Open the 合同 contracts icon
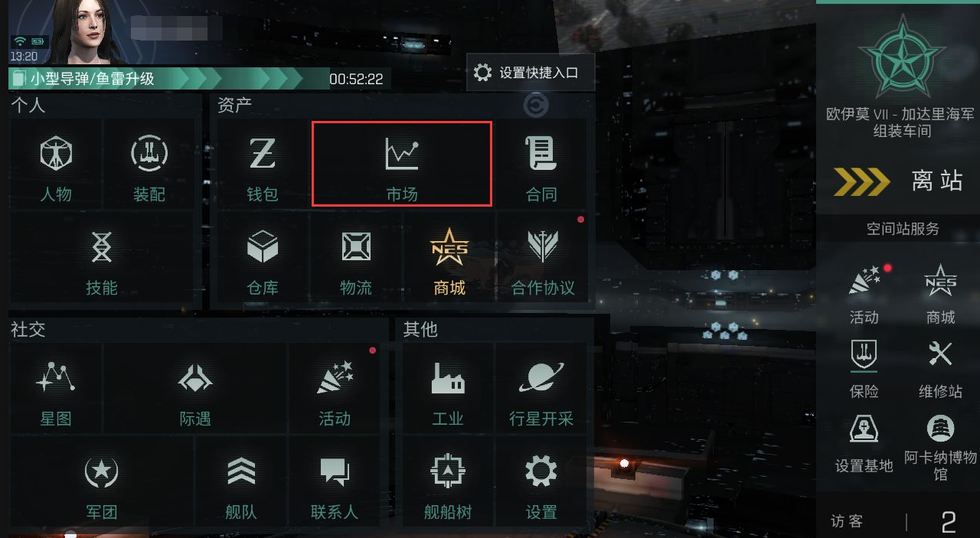The width and height of the screenshot is (980, 538). click(541, 163)
